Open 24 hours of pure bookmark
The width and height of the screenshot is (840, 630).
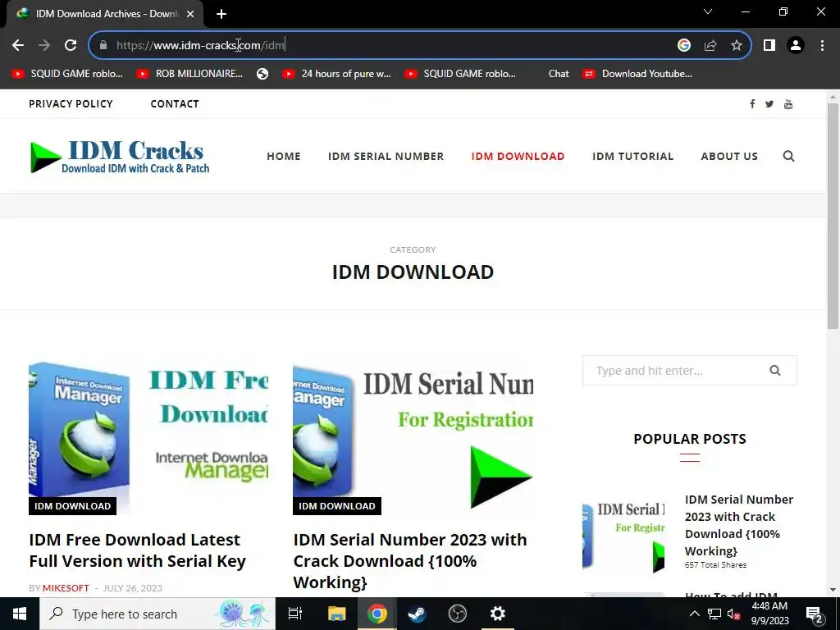[337, 74]
